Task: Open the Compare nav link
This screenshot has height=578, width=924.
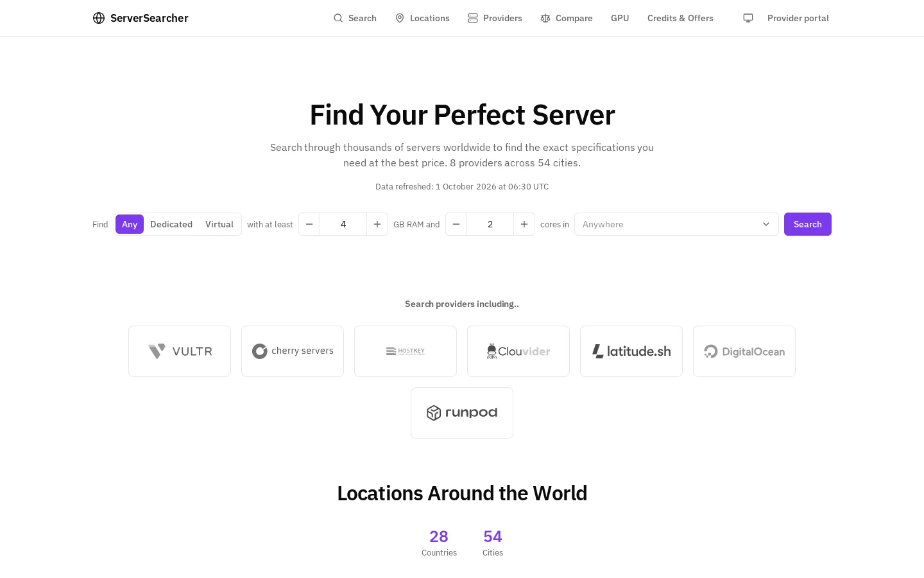Action: [x=567, y=18]
